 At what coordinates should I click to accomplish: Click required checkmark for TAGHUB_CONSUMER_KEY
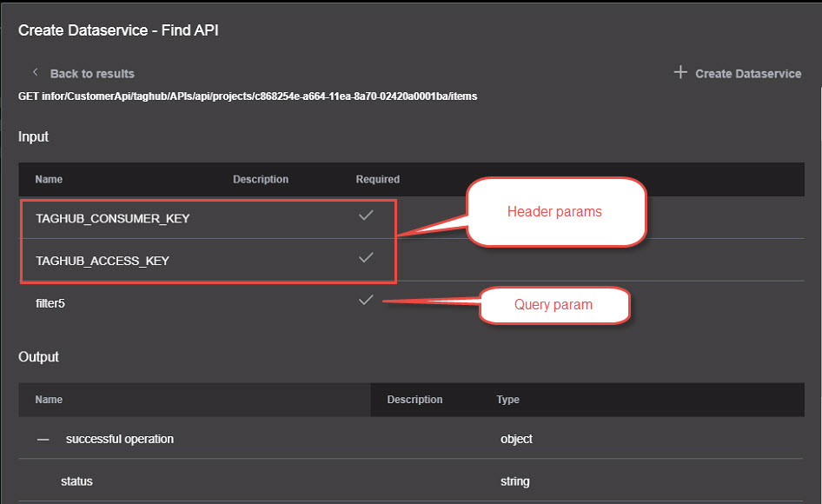click(x=366, y=215)
